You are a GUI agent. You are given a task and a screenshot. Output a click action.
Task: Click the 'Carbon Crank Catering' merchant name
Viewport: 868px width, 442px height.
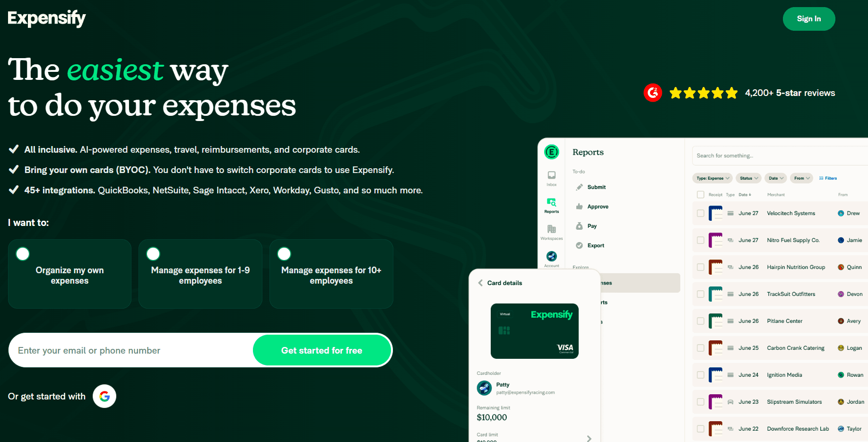coord(796,348)
